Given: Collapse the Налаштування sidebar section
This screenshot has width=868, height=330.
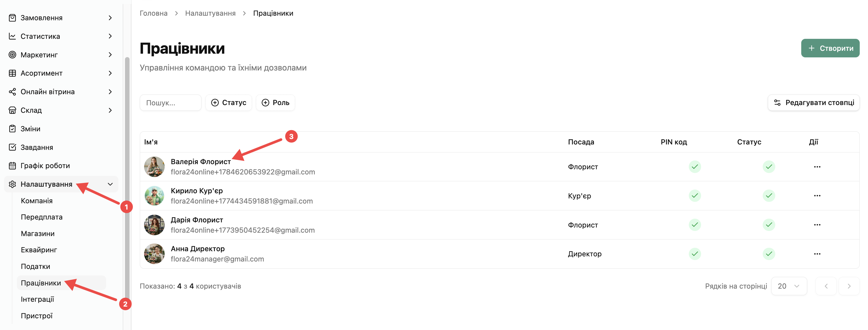Looking at the screenshot, I should tap(110, 184).
